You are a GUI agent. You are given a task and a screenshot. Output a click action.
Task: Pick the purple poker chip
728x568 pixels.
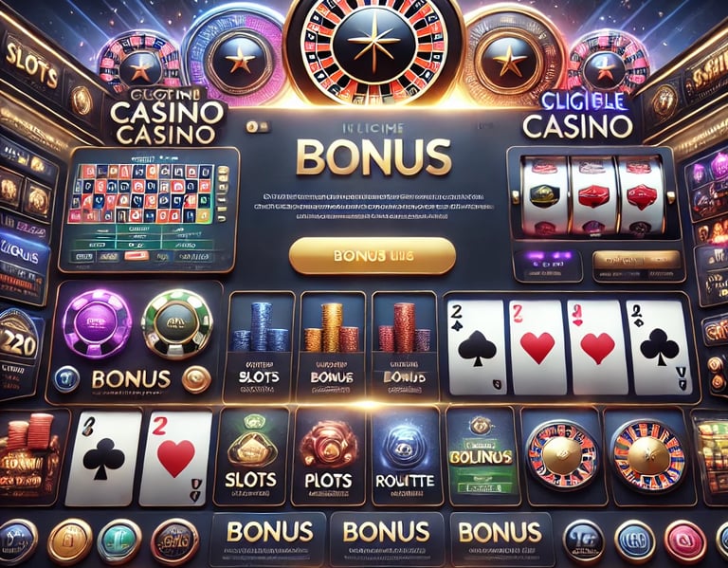[x=97, y=323]
